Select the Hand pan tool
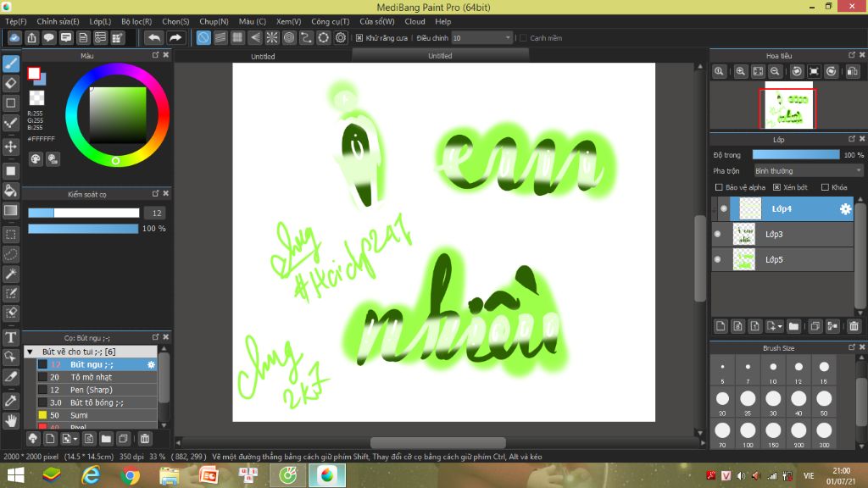 [x=10, y=421]
